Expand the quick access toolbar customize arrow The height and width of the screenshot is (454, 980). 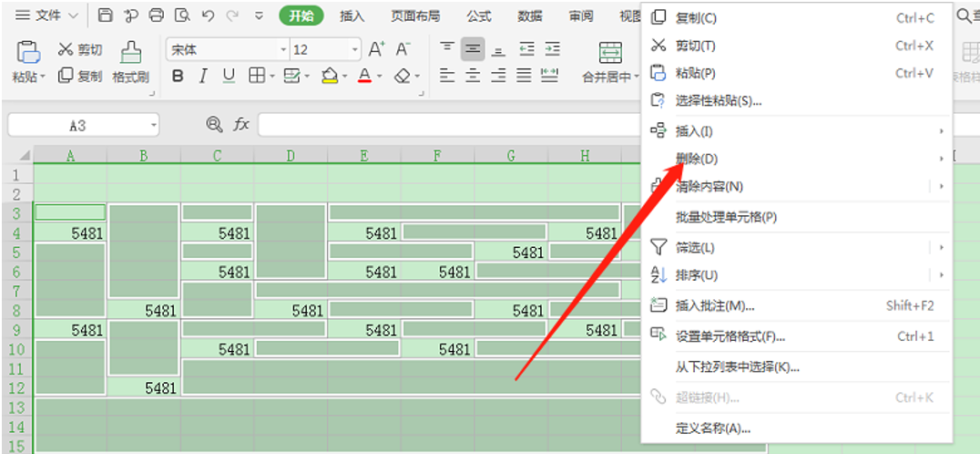pos(260,15)
